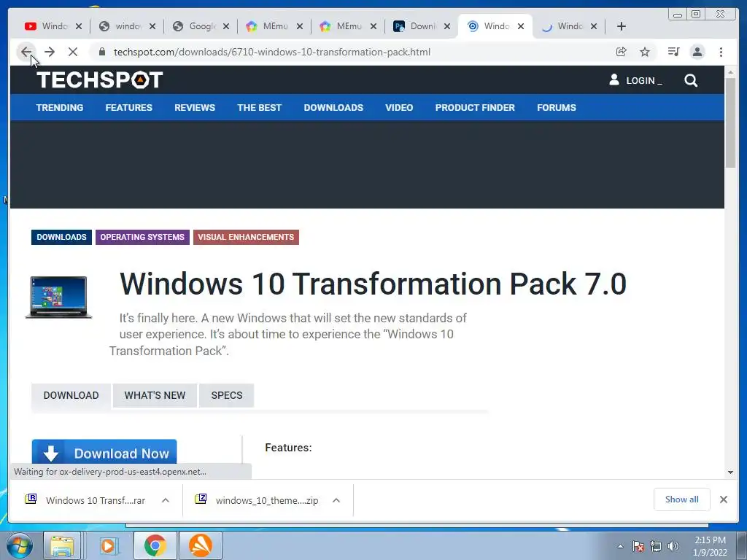The image size is (747, 560).
Task: Click the orange app icon in taskbar
Action: [201, 545]
